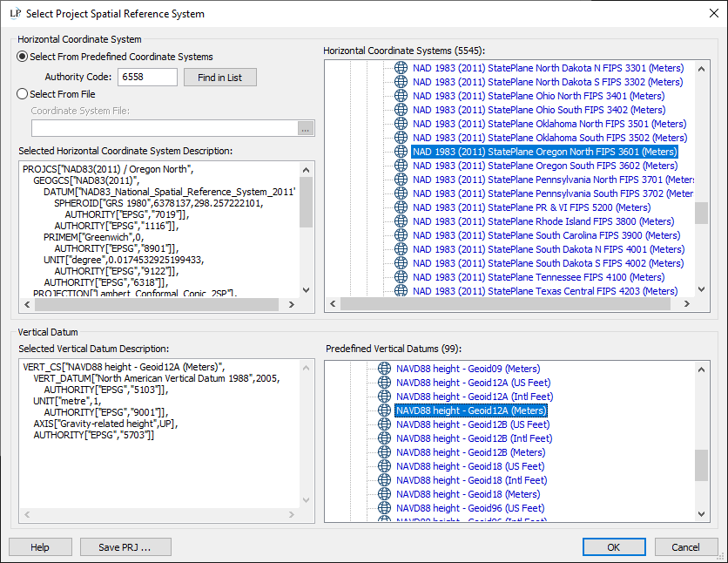Click down arrow of horizontal description text scrollbar

(x=306, y=290)
